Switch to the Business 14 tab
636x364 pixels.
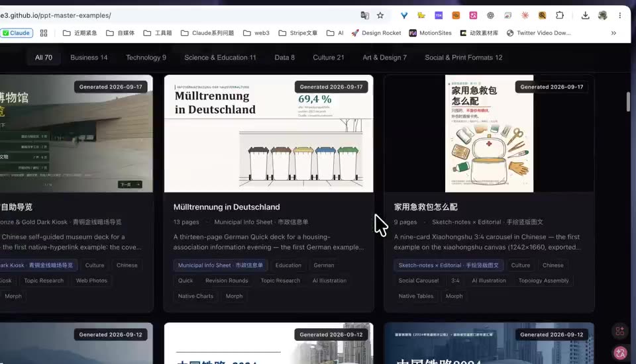(x=89, y=58)
